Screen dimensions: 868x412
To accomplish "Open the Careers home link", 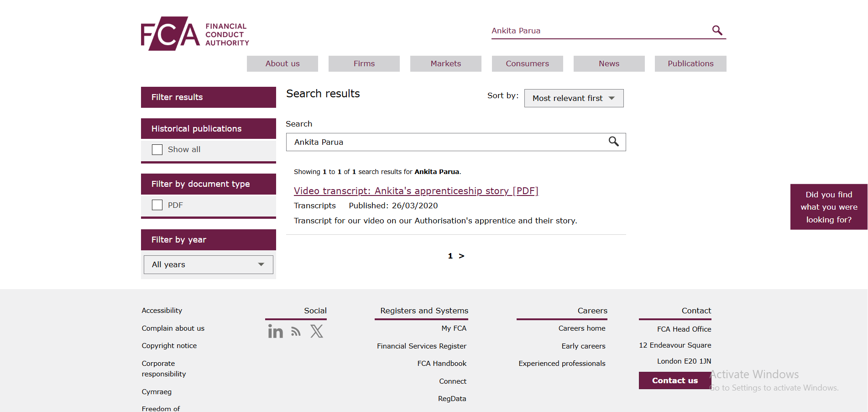I will 582,328.
